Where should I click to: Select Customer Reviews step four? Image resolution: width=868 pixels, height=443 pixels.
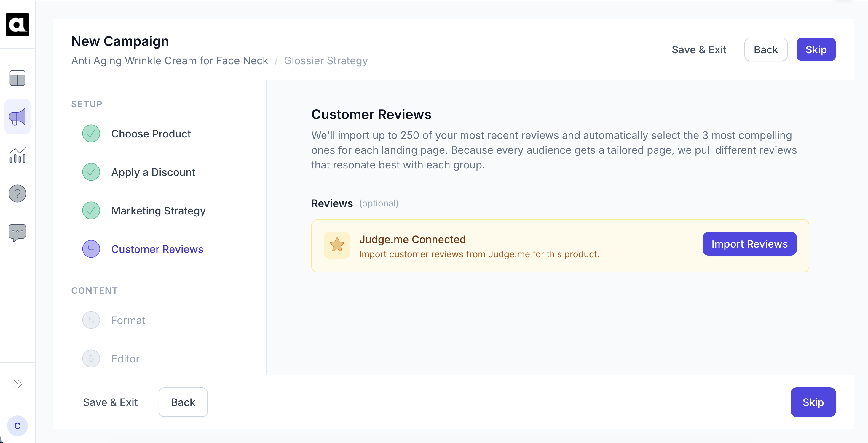point(157,249)
